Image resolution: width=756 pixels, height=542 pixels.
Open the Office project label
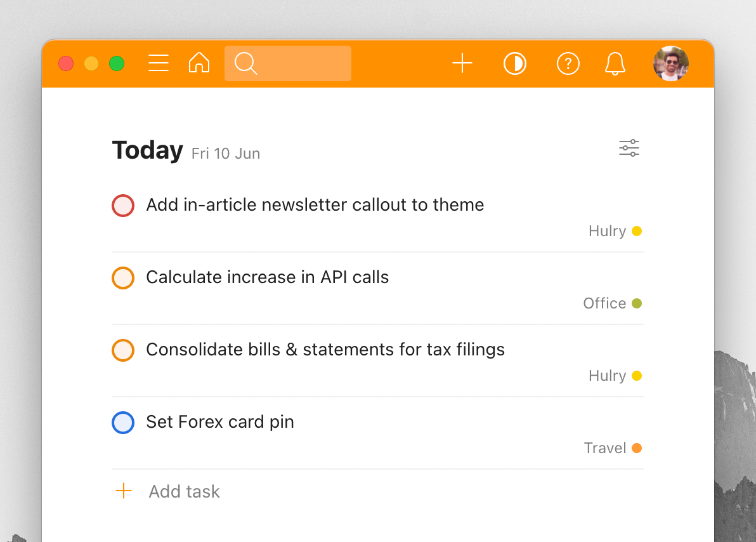click(x=604, y=303)
